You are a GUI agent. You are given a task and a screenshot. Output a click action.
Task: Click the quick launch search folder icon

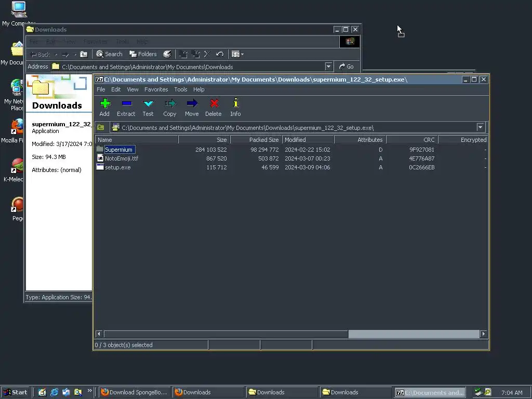point(78,392)
